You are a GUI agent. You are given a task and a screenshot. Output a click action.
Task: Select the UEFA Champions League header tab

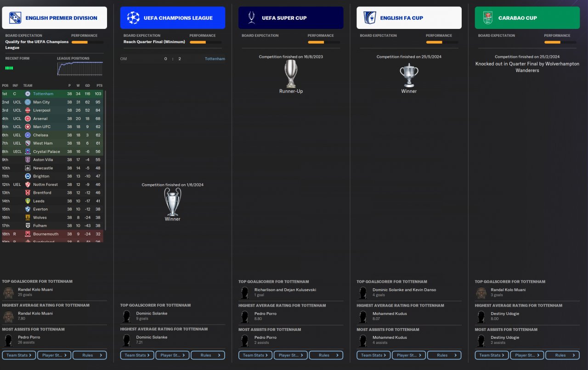tap(173, 18)
